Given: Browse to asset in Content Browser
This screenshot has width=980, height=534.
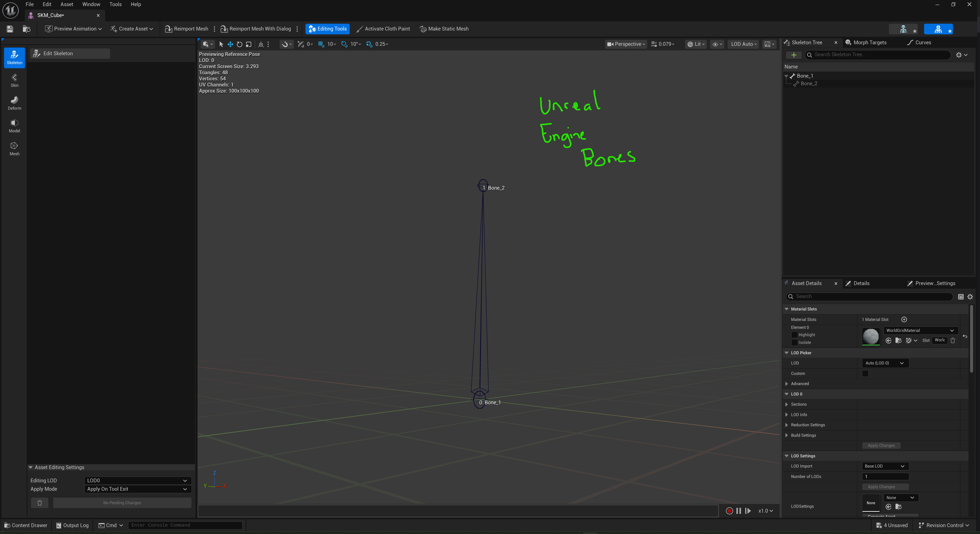Looking at the screenshot, I should tap(27, 29).
